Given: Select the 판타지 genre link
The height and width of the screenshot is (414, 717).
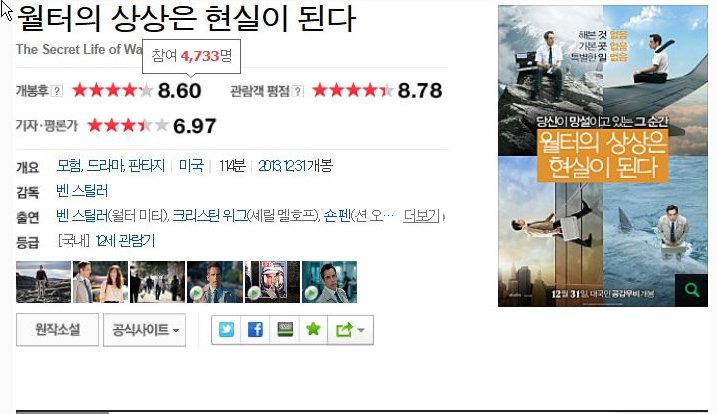Looking at the screenshot, I should [x=146, y=166].
